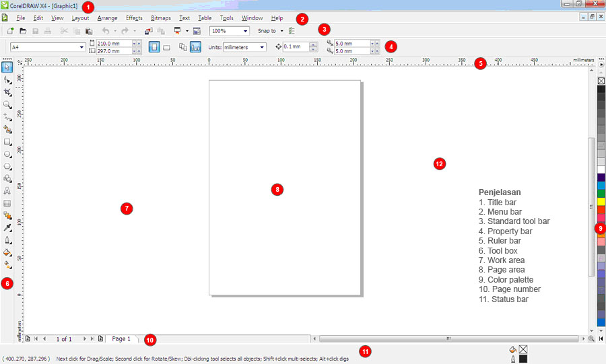The width and height of the screenshot is (606, 364).
Task: Go to the first page in navigator
Action: [x=36, y=338]
